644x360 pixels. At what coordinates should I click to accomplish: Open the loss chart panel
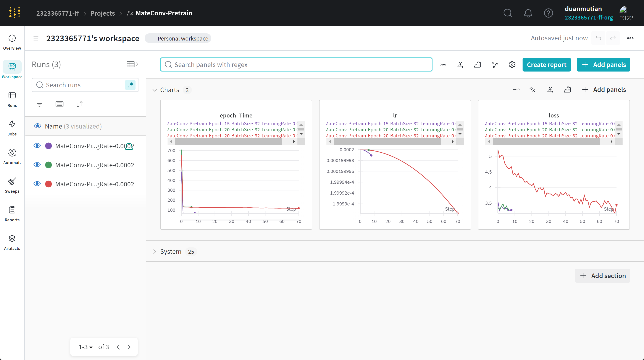click(554, 165)
